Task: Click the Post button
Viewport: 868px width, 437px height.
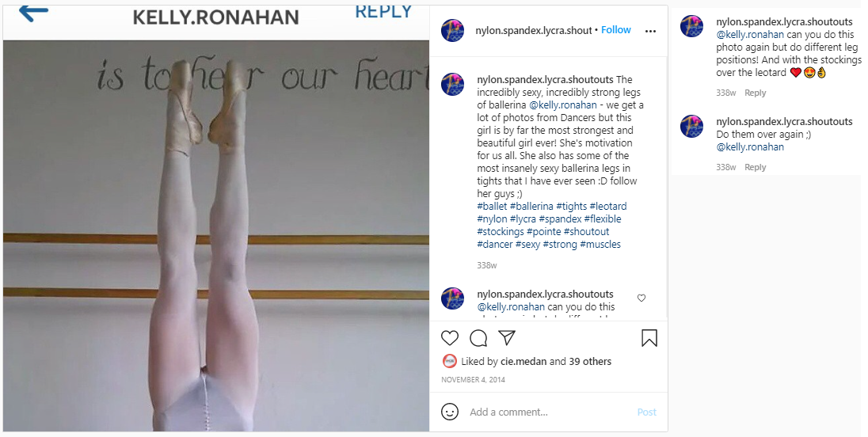Action: pyautogui.click(x=646, y=412)
